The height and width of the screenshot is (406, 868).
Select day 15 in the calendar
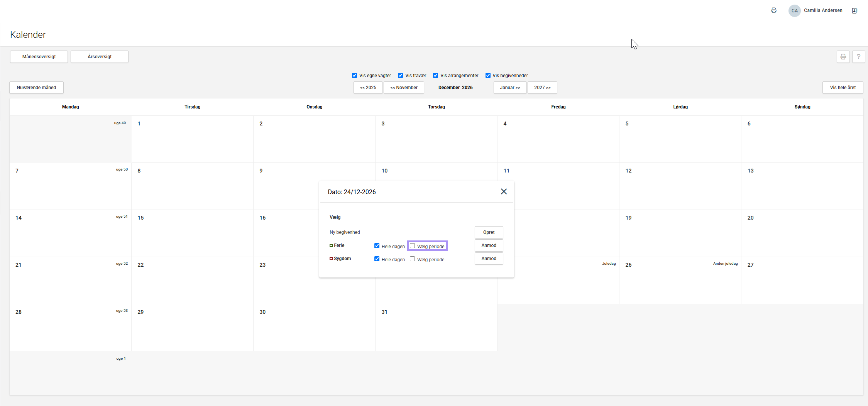tap(192, 233)
